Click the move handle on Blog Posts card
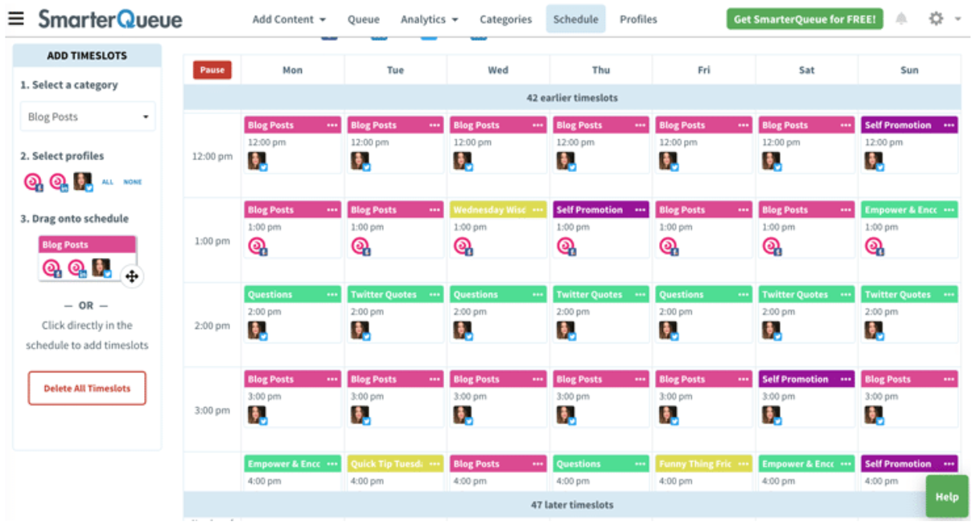The height and width of the screenshot is (526, 980). click(x=132, y=277)
